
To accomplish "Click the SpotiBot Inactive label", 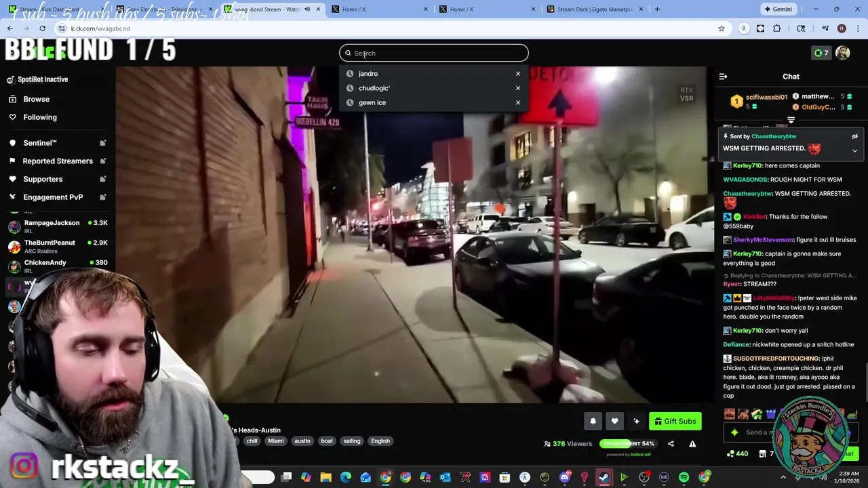I will (x=43, y=79).
